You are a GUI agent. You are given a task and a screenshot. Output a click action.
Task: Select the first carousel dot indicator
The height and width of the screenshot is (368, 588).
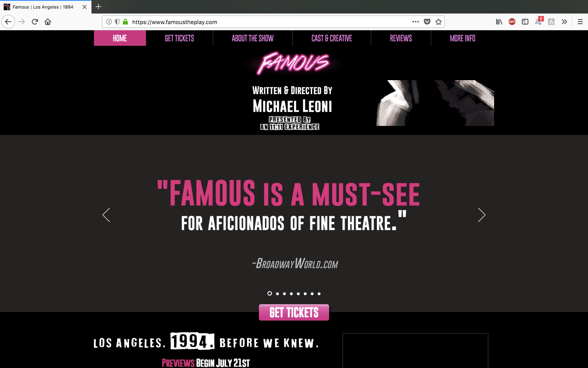(269, 294)
